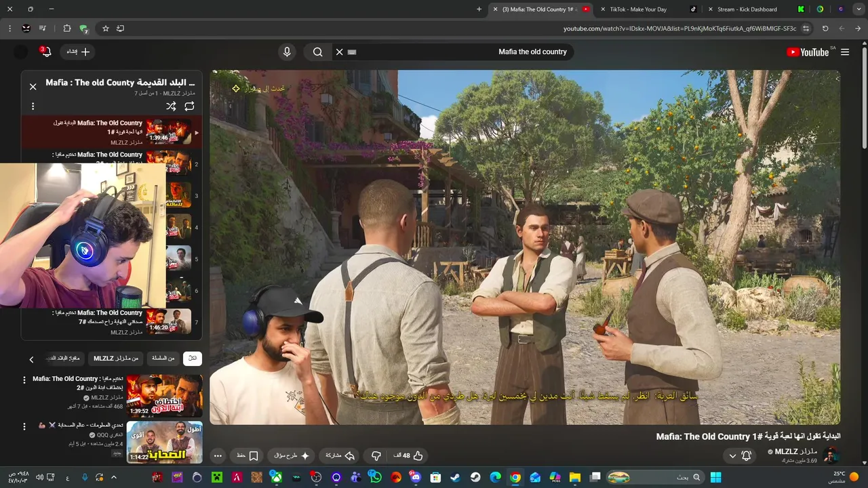Open suggested video thumbnail 1:39:52
This screenshot has height=488, width=868.
coord(164,395)
